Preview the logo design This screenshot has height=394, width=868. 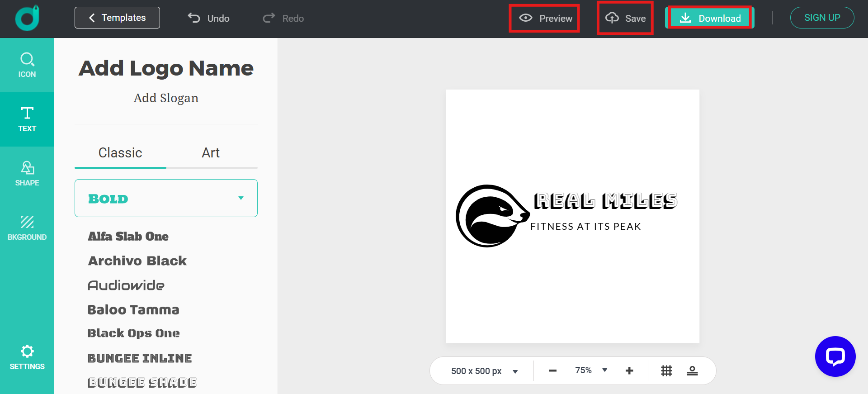545,19
